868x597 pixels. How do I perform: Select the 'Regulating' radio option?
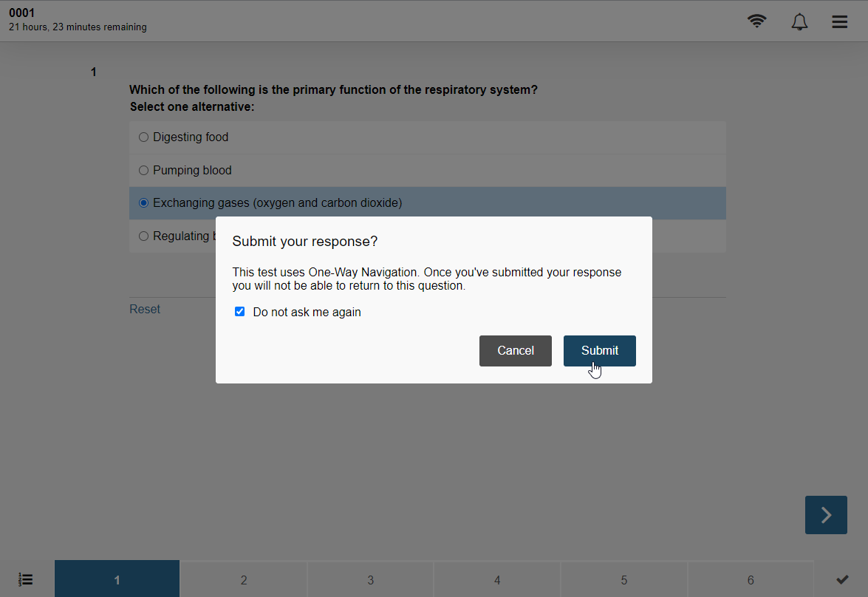[x=143, y=236]
